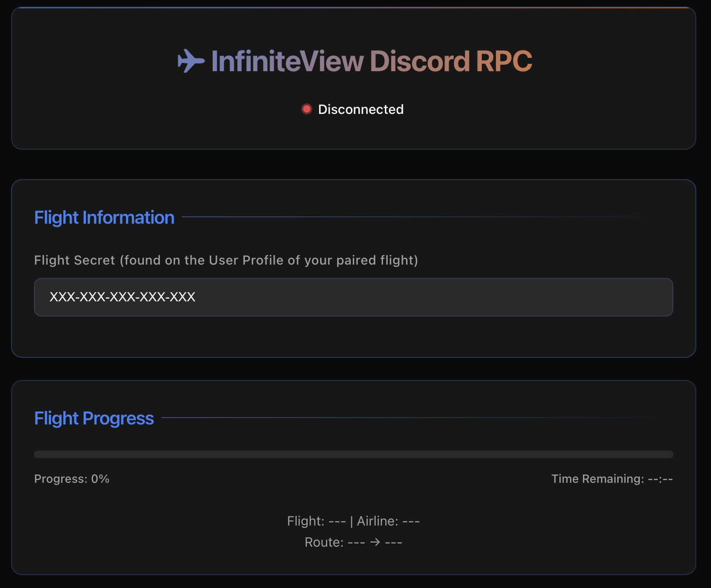Click the Flight Secret field label

pyautogui.click(x=226, y=260)
